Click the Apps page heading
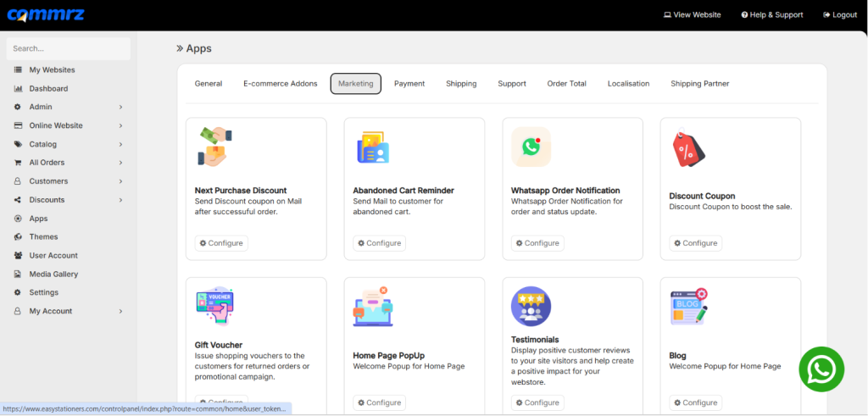The height and width of the screenshot is (416, 868). tap(198, 48)
